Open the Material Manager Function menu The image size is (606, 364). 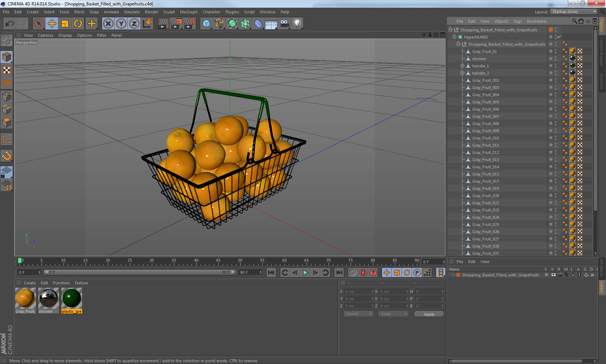click(61, 283)
